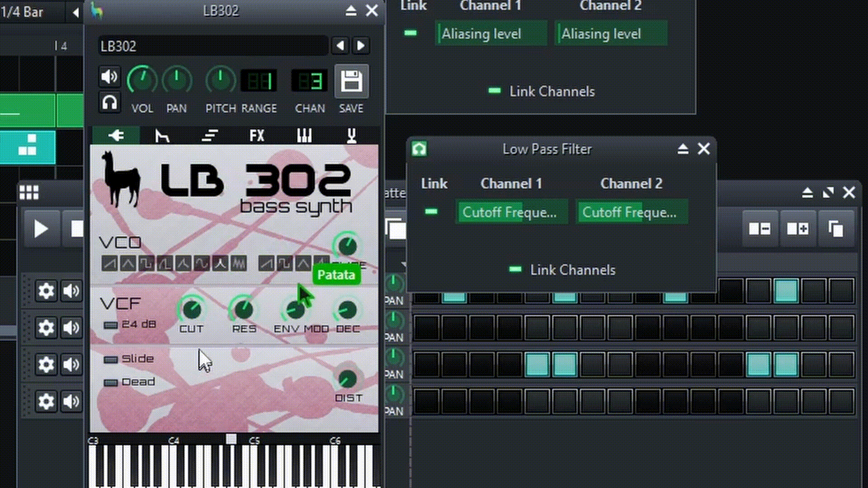The width and height of the screenshot is (868, 488).
Task: Toggle Link Channels in Low Pass Filter
Action: 515,269
